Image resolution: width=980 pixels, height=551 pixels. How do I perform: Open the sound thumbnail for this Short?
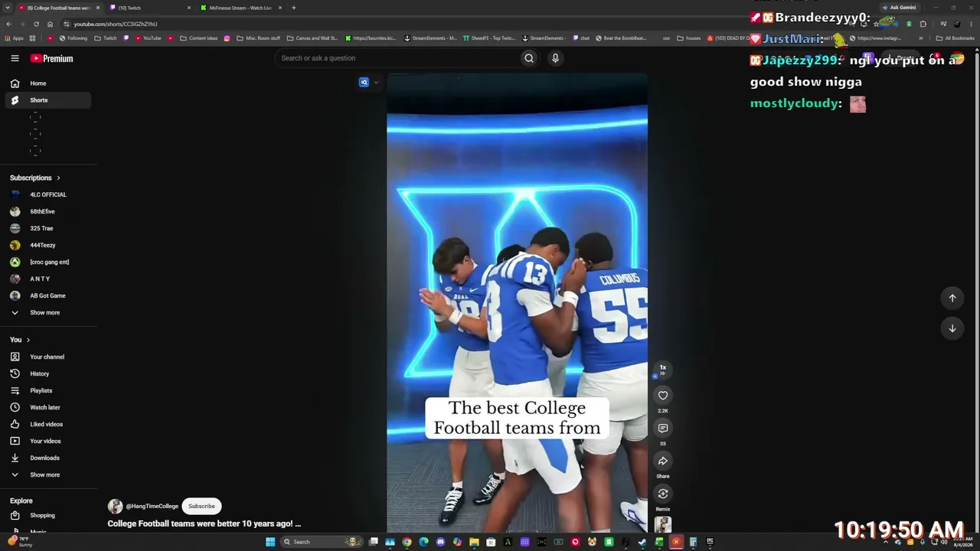tap(663, 525)
